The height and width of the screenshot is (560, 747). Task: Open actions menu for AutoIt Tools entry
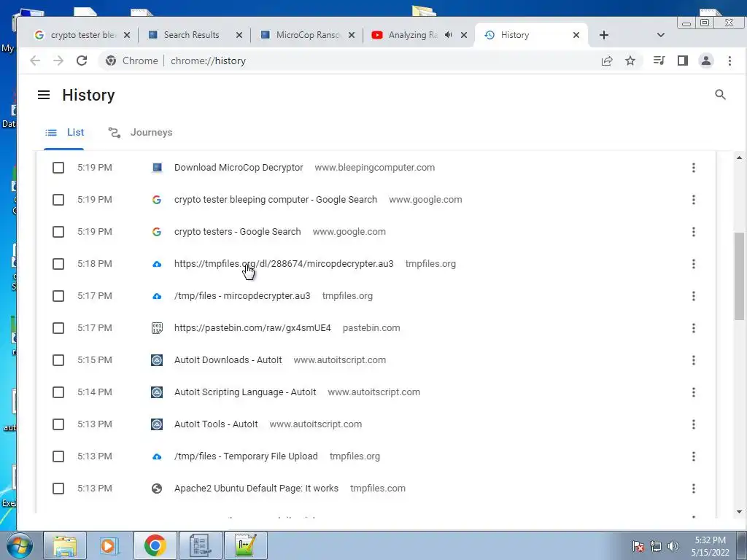(694, 424)
